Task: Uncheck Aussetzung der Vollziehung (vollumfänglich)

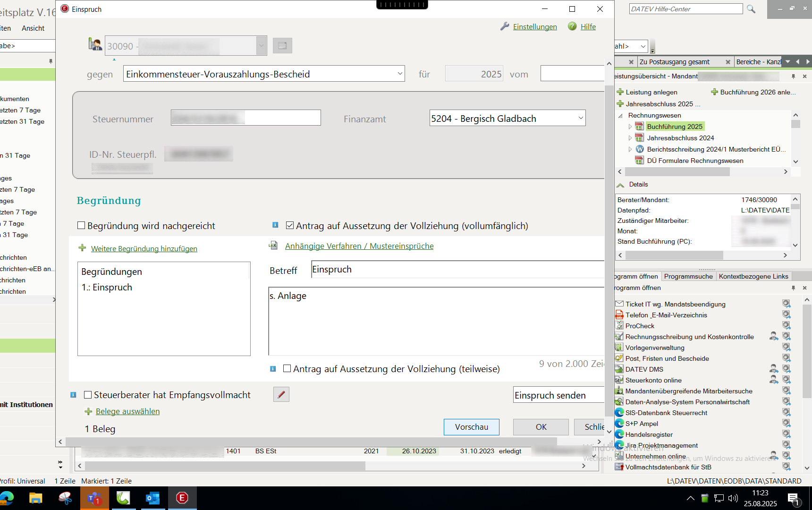Action: 290,226
